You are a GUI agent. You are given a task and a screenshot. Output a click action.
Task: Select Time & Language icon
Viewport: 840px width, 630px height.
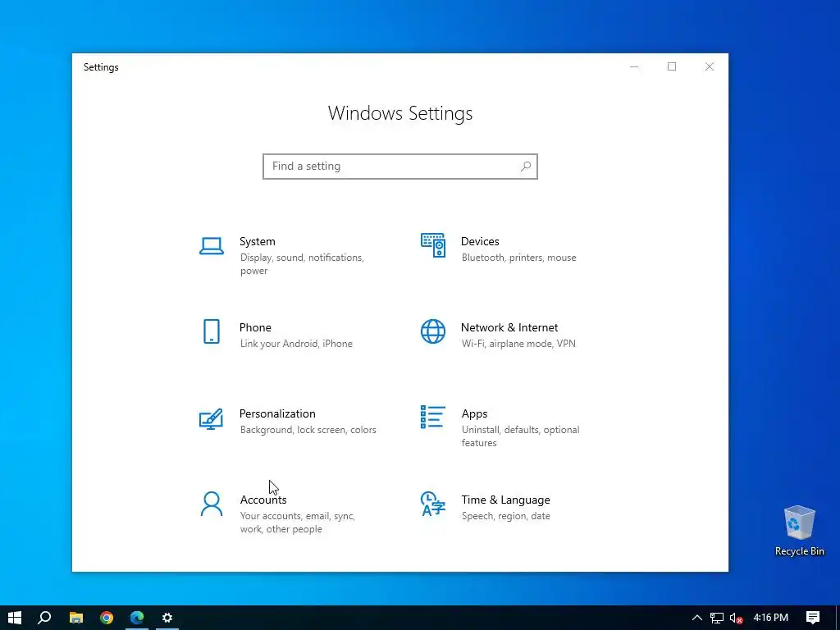coord(433,504)
